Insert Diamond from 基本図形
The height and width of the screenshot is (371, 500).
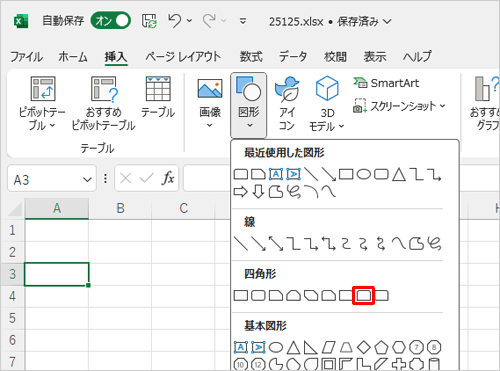click(x=364, y=347)
